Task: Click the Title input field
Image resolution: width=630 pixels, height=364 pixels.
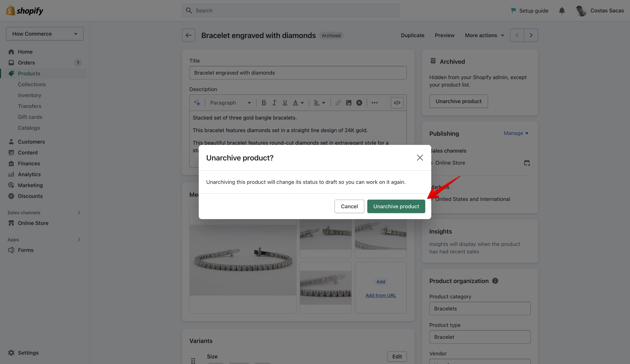Action: [x=298, y=73]
